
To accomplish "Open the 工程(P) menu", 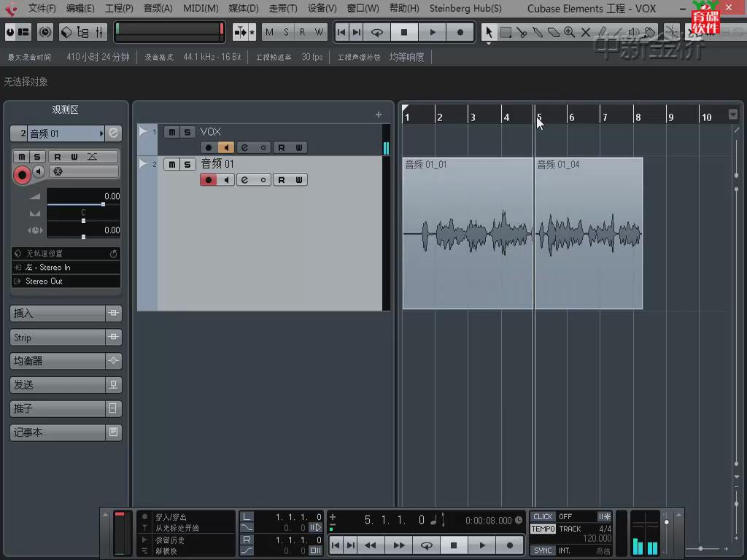I will point(119,9).
